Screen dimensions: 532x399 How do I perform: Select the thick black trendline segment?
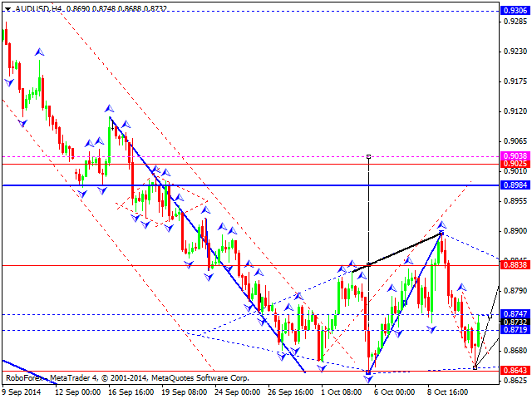click(397, 253)
